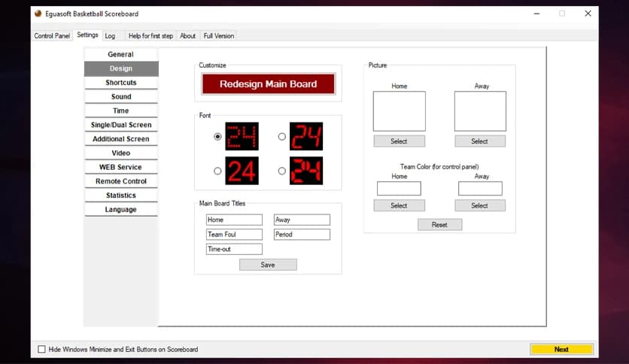Choose the solid red 24 font option
Image resolution: width=629 pixels, height=364 pixels.
(217, 171)
